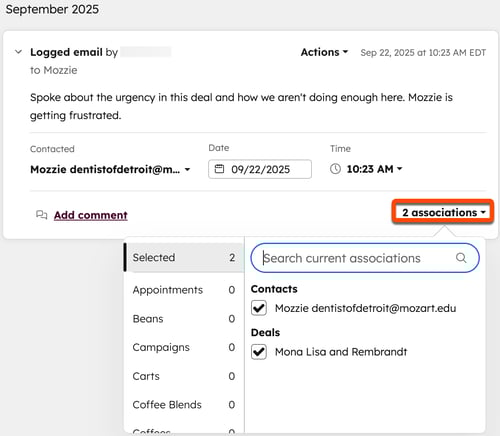This screenshot has width=500, height=436.
Task: Select the Beans category
Action: [184, 319]
